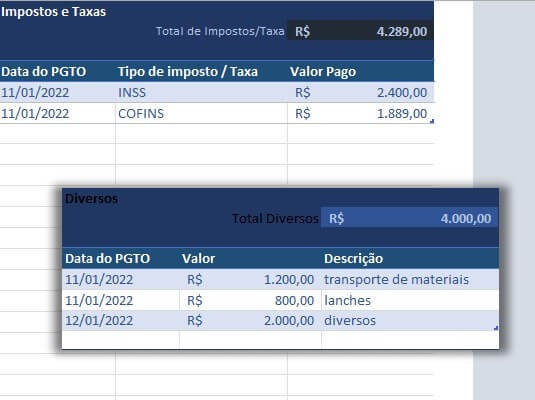Select the 'Impostos e Taxas' title cell
The height and width of the screenshot is (400, 535).
coord(54,12)
